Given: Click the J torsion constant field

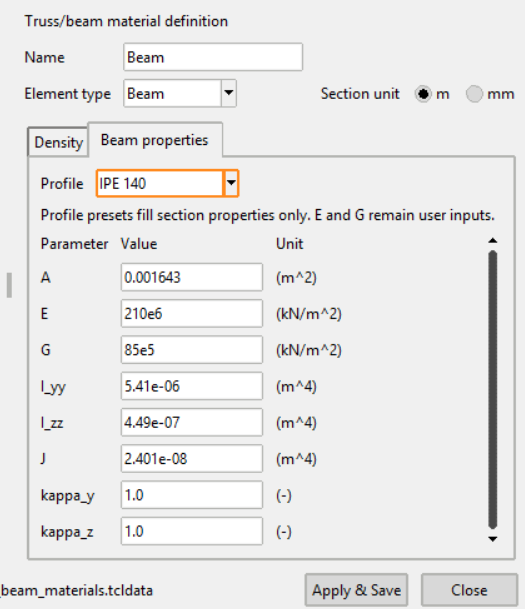Looking at the screenshot, I should 192,459.
